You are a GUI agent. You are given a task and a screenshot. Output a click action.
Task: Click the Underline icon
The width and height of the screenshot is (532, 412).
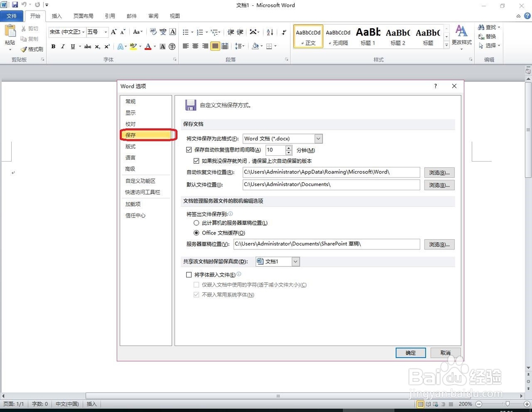coord(72,46)
